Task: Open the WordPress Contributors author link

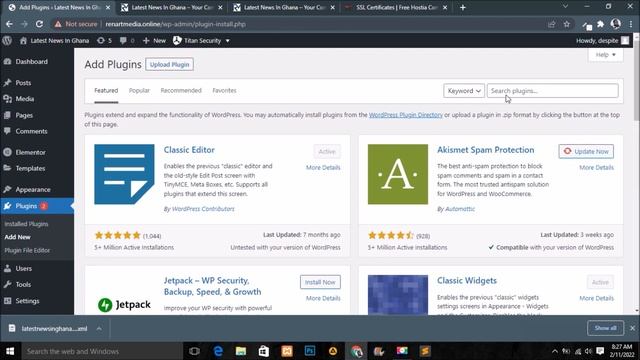Action: 203,209
